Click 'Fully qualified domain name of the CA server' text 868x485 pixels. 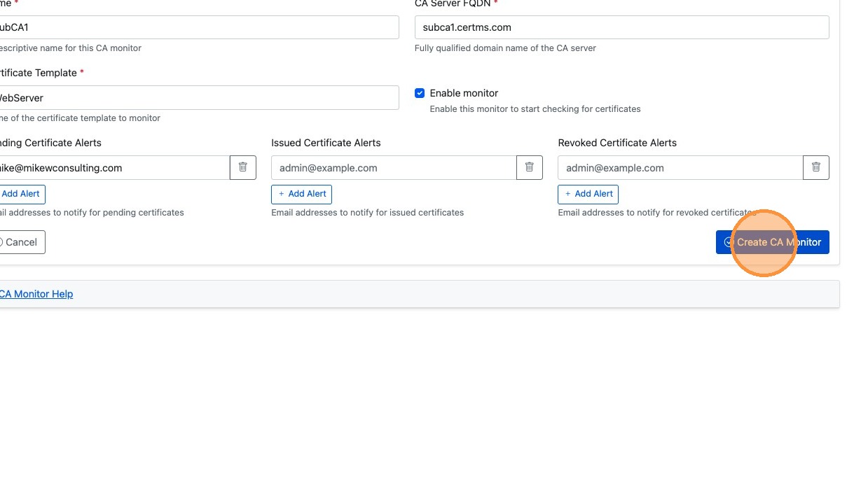coord(505,48)
